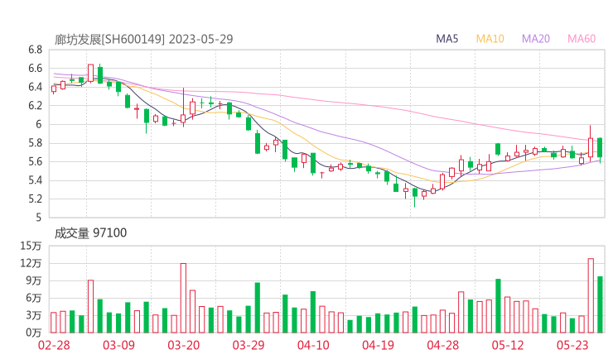Select the 03-20 date axis label
Image resolution: width=613 pixels, height=364 pixels.
coord(183,345)
